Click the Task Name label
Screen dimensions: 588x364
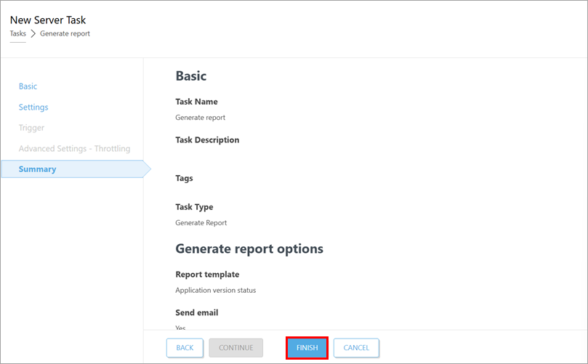(196, 102)
